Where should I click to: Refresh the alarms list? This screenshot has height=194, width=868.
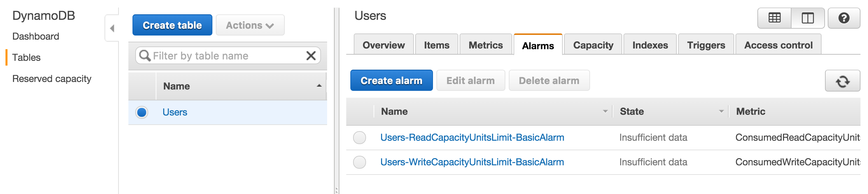pyautogui.click(x=842, y=81)
